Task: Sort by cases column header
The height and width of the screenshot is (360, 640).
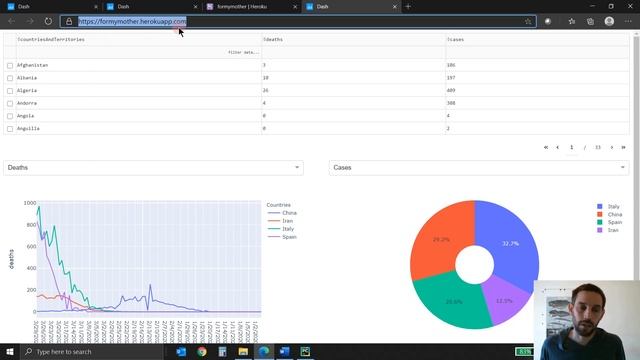Action: click(x=455, y=40)
